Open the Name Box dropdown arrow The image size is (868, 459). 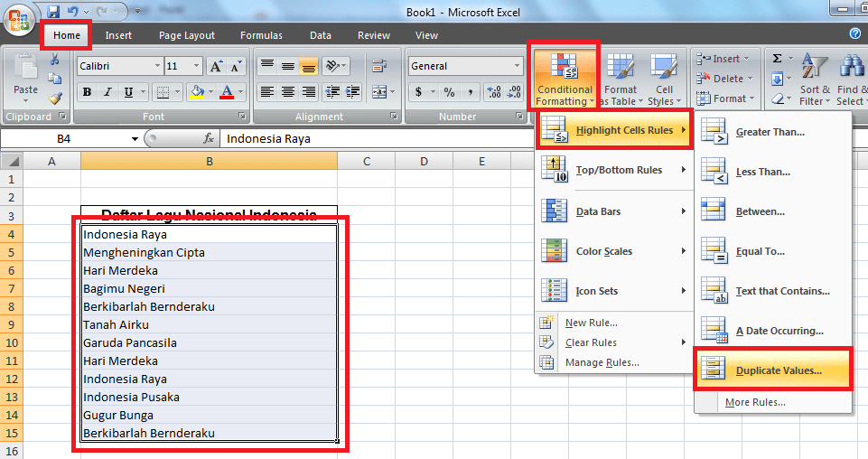(135, 139)
